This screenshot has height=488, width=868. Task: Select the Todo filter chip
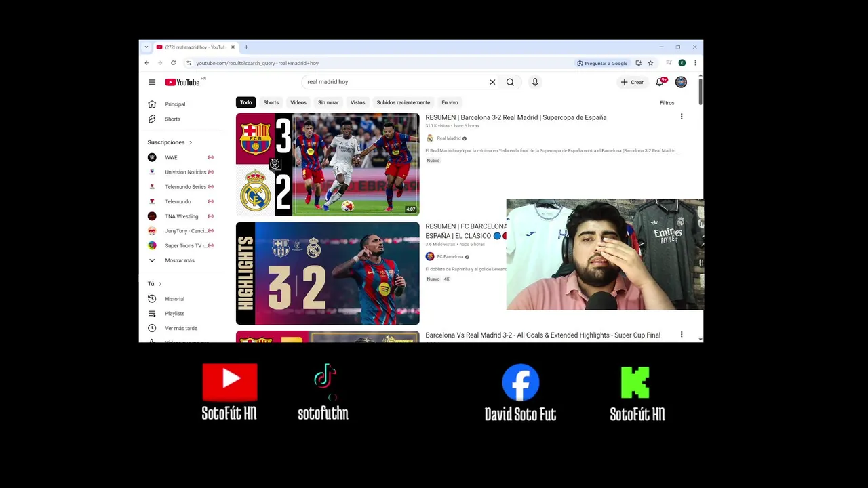[245, 102]
